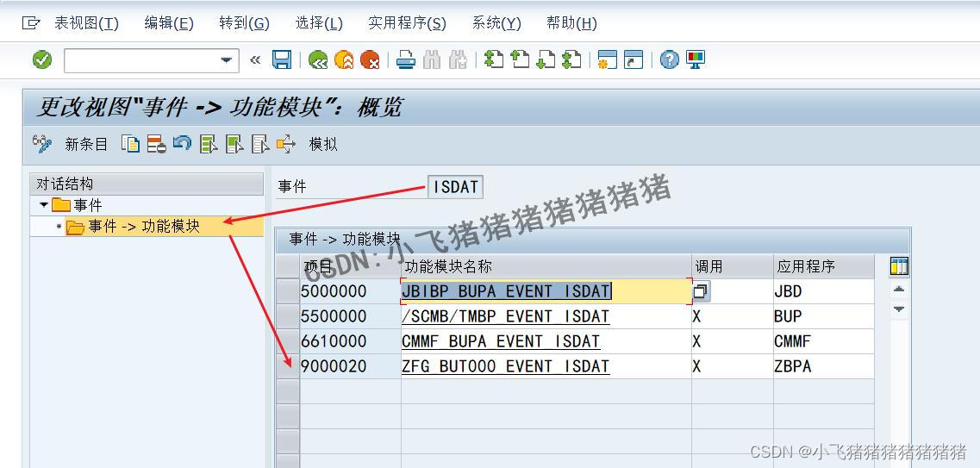Select row 6610000 with its row selector
980x468 pixels.
point(288,341)
